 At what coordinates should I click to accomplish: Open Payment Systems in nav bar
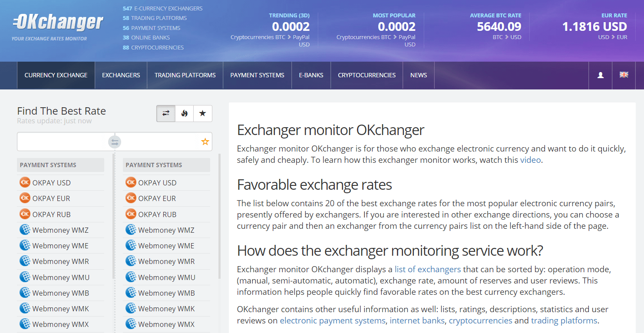(x=257, y=75)
